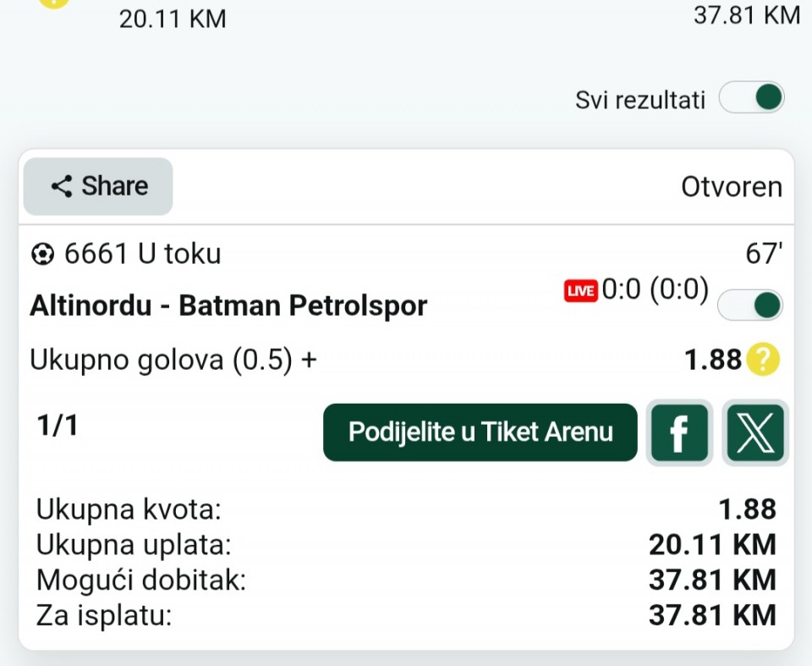The width and height of the screenshot is (812, 666).
Task: Click the 0:0 (0:0) live score
Action: (655, 289)
